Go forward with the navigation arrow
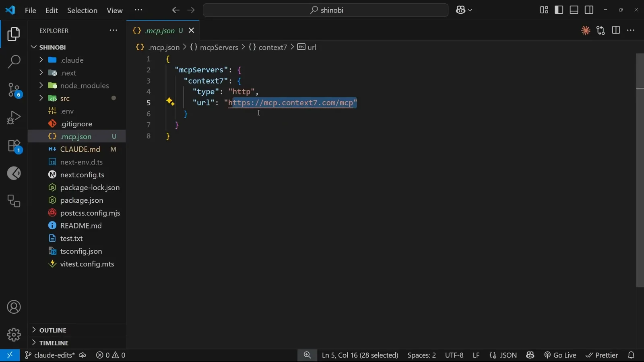The height and width of the screenshot is (362, 644). coord(191,10)
